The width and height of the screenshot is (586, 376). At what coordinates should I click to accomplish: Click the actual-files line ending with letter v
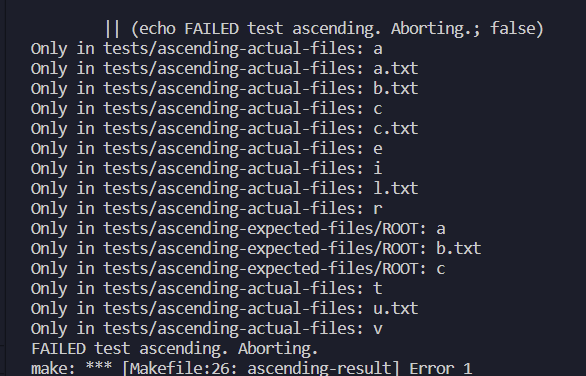pyautogui.click(x=206, y=329)
